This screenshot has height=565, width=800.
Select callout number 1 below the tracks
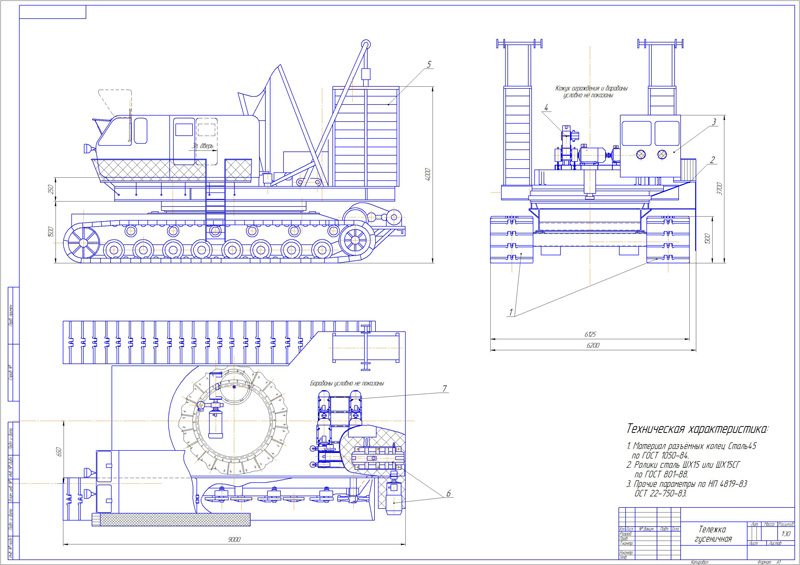pyautogui.click(x=511, y=311)
